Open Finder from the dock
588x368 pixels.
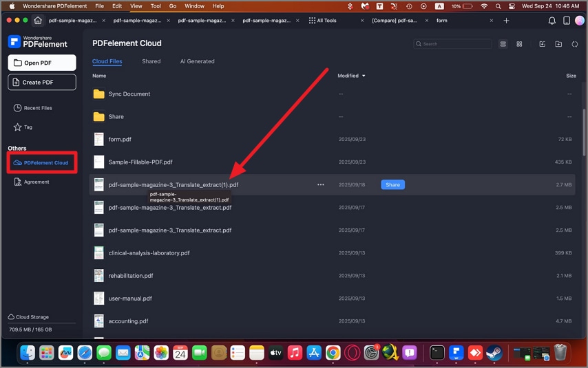click(28, 353)
